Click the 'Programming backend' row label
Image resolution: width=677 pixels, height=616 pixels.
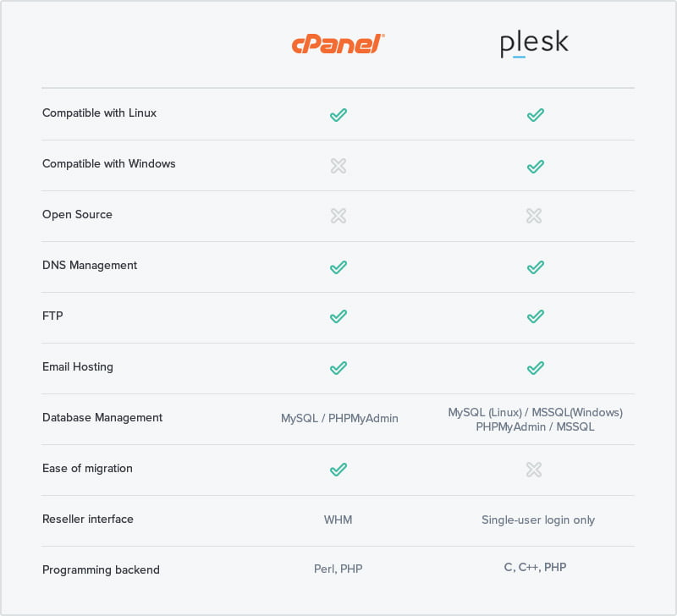coord(101,569)
